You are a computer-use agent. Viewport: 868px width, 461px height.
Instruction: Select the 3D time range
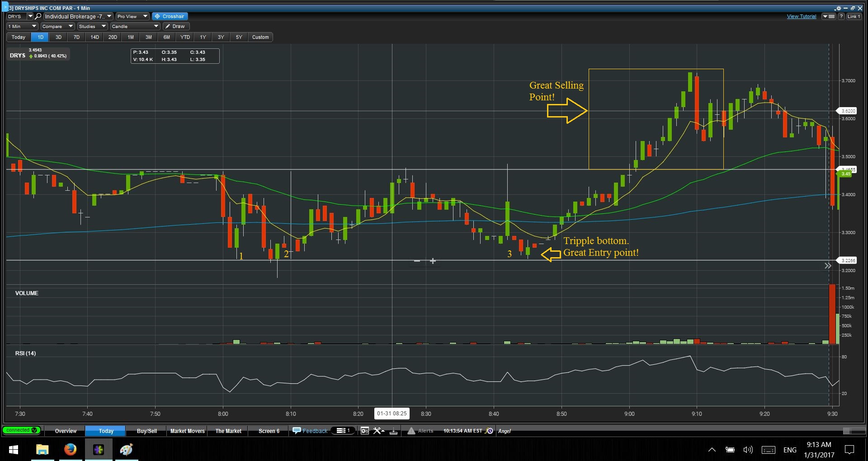(58, 37)
